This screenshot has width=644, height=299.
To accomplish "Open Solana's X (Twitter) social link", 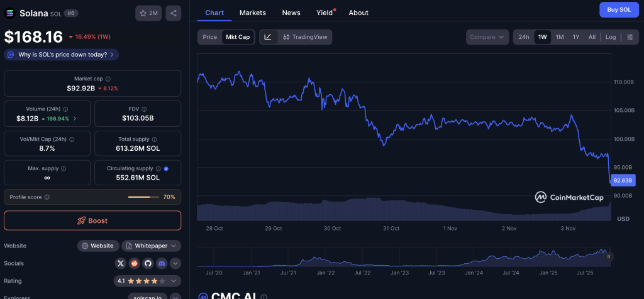I will click(120, 263).
